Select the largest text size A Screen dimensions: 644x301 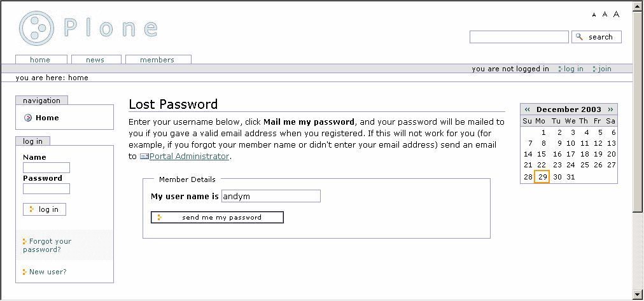(x=616, y=14)
